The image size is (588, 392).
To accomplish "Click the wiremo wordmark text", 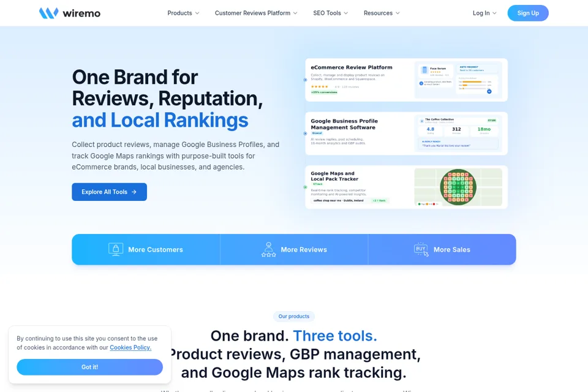I will pyautogui.click(x=81, y=13).
